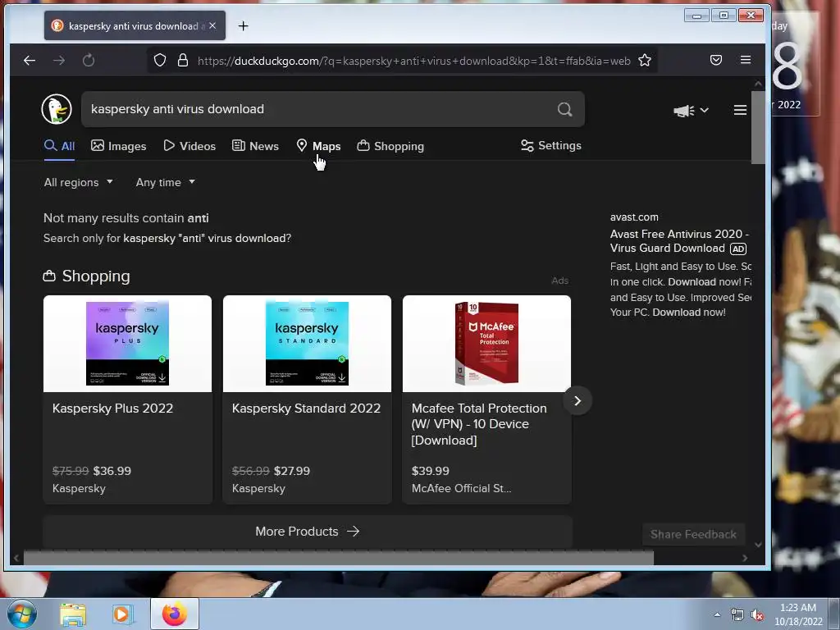Viewport: 840px width, 630px height.
Task: Click the McAfee Official St... seller name
Action: pos(461,489)
